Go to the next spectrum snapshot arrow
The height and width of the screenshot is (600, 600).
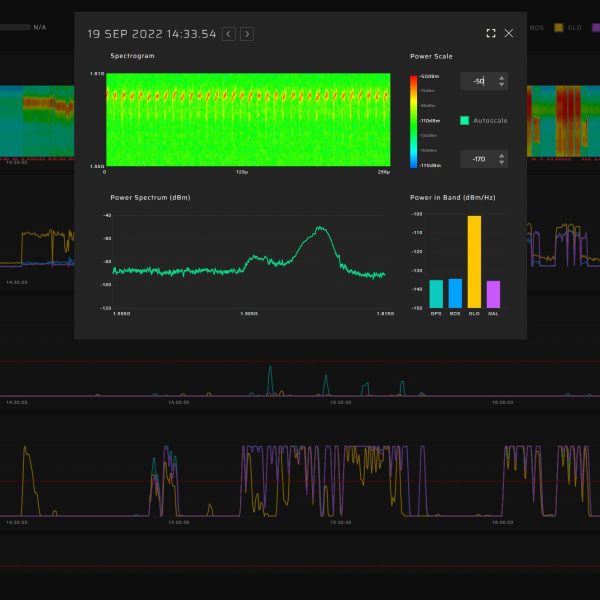pos(247,34)
